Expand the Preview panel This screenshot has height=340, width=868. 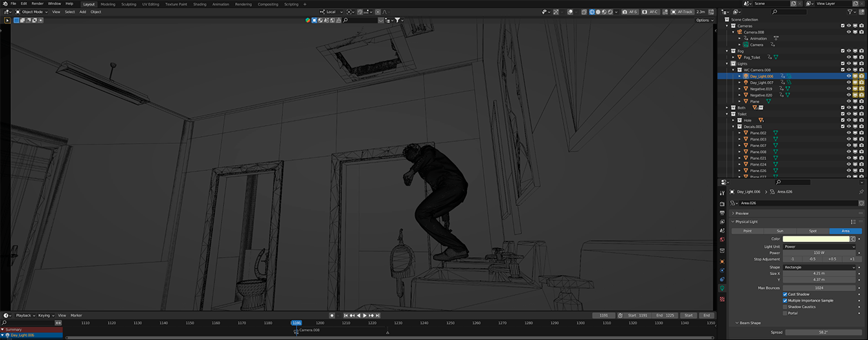pos(742,213)
